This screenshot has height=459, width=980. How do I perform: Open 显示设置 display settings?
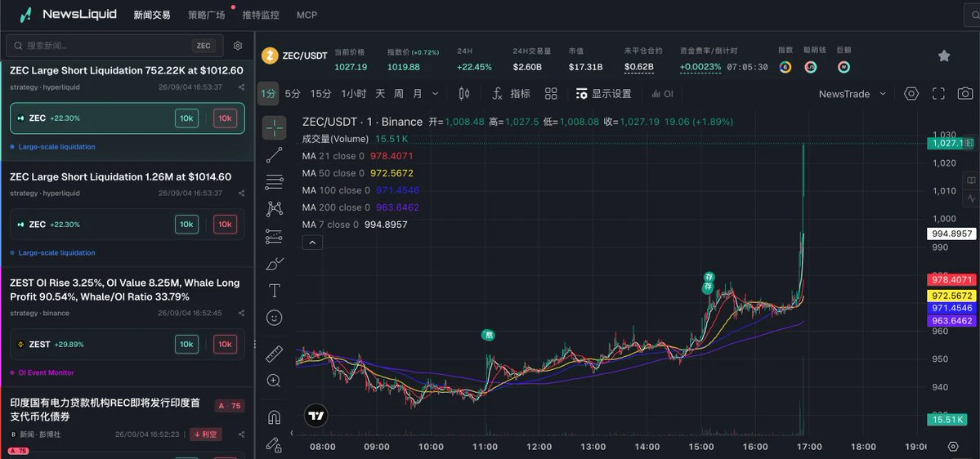(603, 94)
